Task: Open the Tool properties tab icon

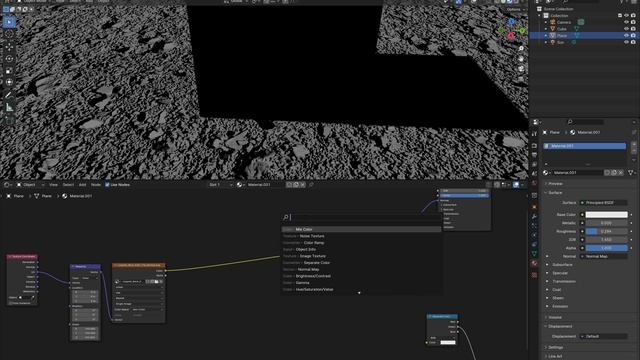Action: coord(534,134)
